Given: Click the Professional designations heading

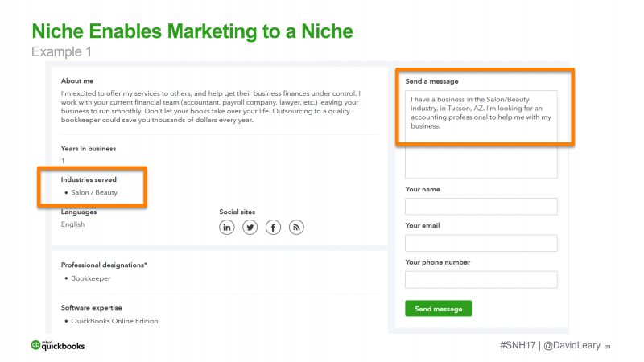Looking at the screenshot, I should pyautogui.click(x=104, y=265).
